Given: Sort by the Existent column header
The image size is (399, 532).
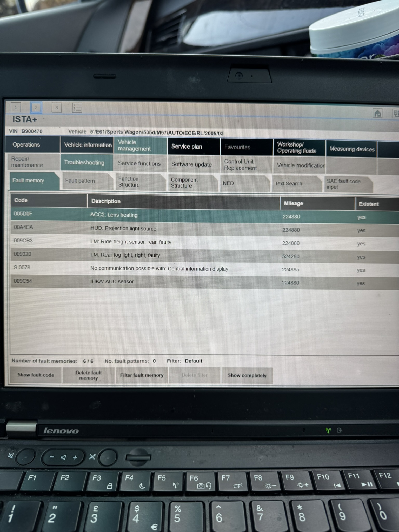Looking at the screenshot, I should click(377, 204).
